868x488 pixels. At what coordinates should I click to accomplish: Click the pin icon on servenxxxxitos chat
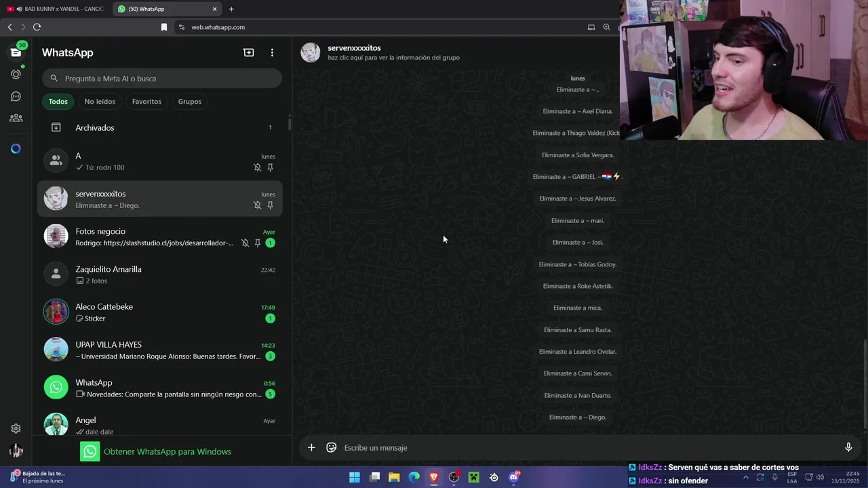(x=270, y=205)
